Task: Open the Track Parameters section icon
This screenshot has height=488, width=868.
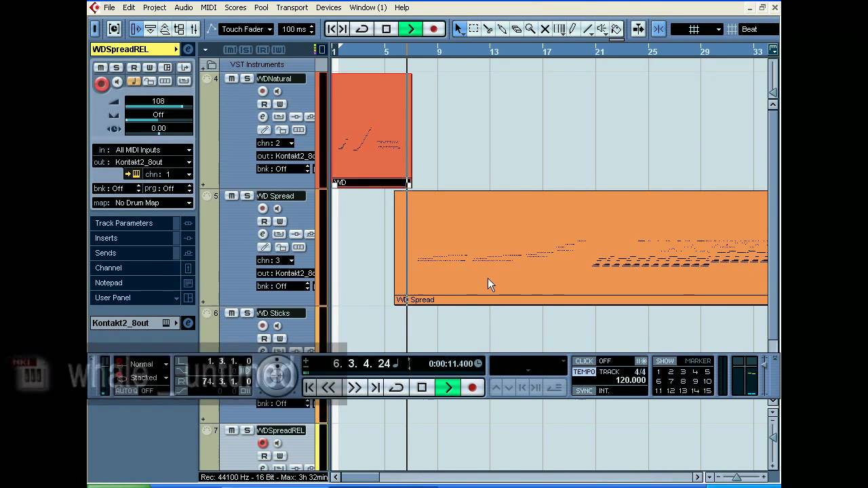Action: tap(188, 223)
